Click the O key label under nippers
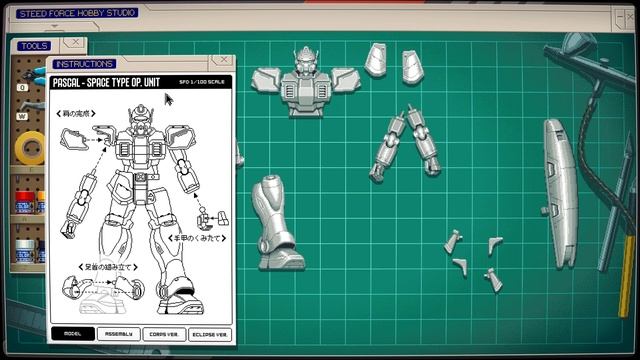This screenshot has height=360, width=640. (22, 87)
